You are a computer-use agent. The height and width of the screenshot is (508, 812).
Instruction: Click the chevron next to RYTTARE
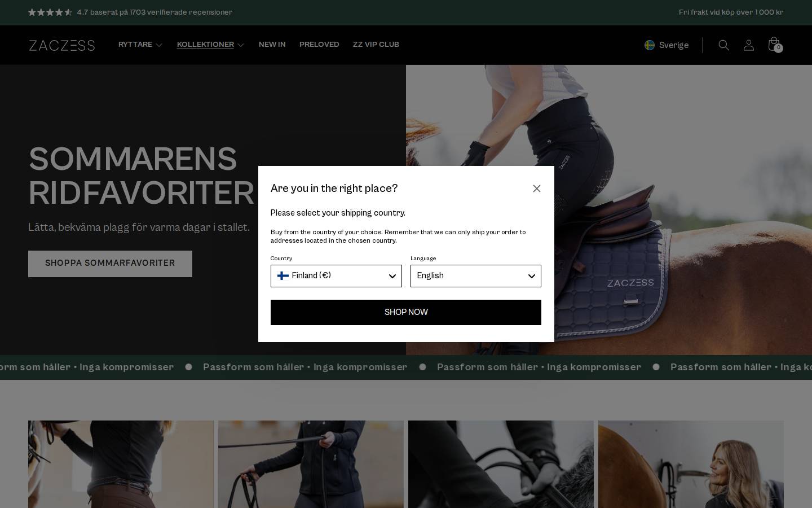159,45
